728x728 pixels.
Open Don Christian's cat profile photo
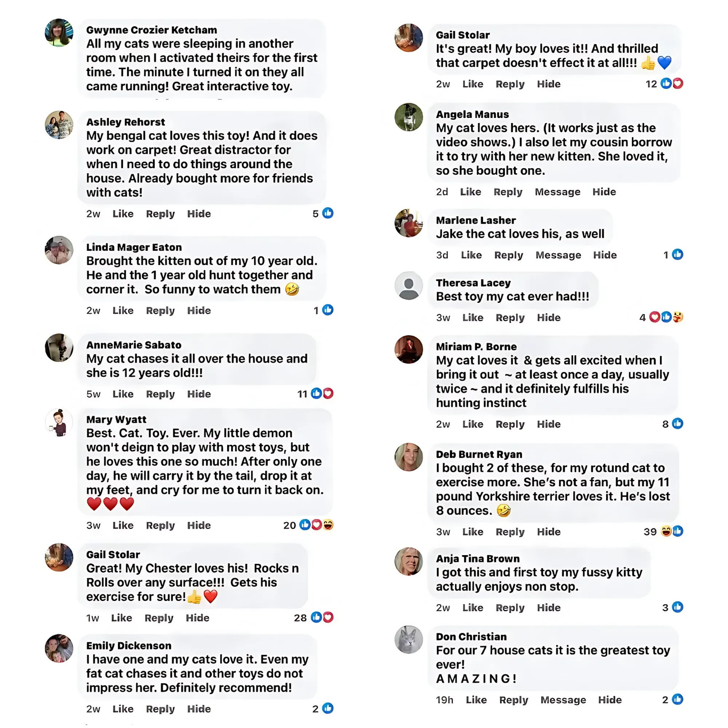point(409,639)
